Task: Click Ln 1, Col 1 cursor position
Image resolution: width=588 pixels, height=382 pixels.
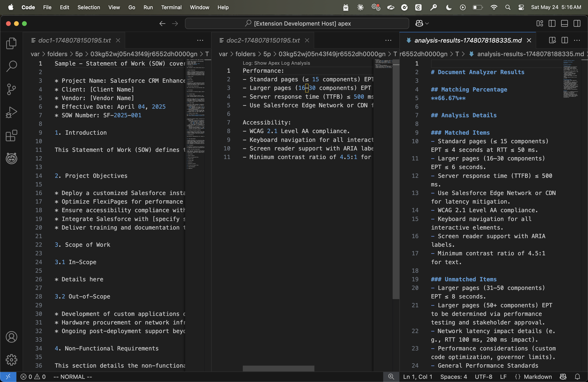Action: (x=418, y=377)
